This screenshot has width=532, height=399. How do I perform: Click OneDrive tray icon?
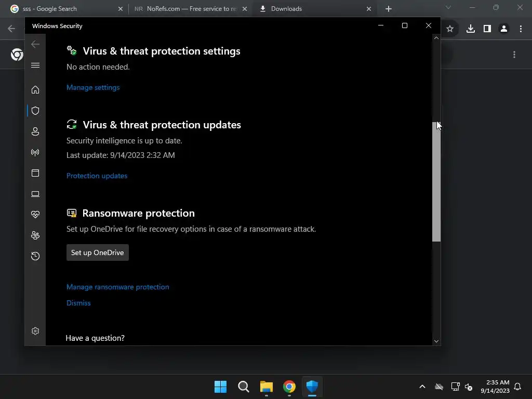pos(439,387)
